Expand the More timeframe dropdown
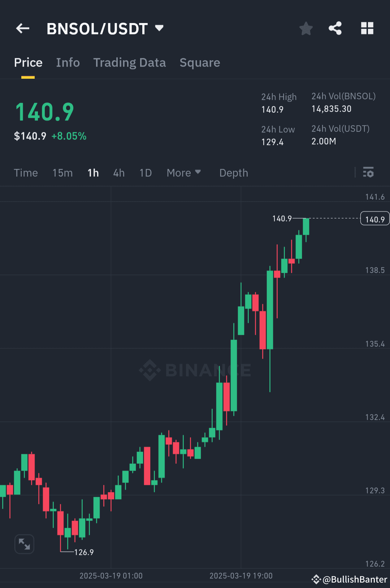This screenshot has height=588, width=390. (x=184, y=173)
